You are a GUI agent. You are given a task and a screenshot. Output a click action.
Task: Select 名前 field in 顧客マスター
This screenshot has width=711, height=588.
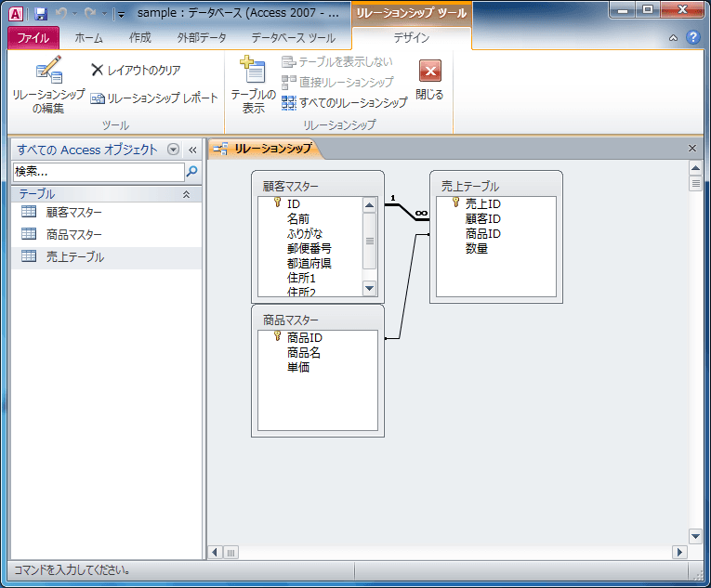pos(298,219)
